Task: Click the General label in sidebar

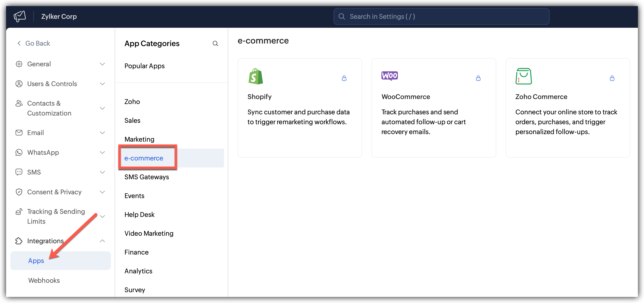Action: [39, 64]
